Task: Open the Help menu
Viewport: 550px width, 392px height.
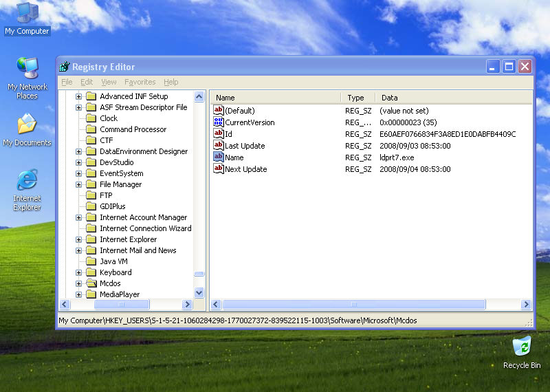Action: click(x=170, y=82)
